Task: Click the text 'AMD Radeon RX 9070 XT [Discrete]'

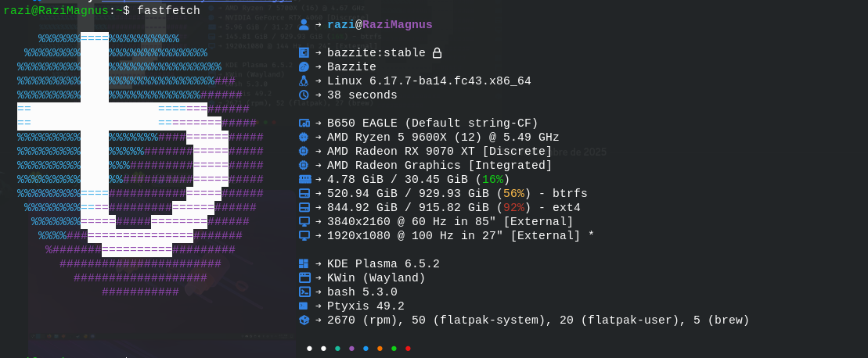Action: (440, 152)
